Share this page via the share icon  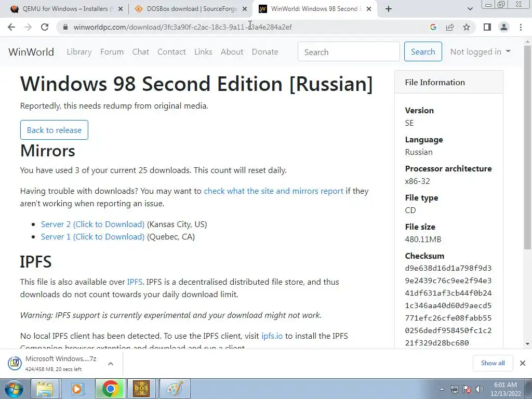click(450, 27)
